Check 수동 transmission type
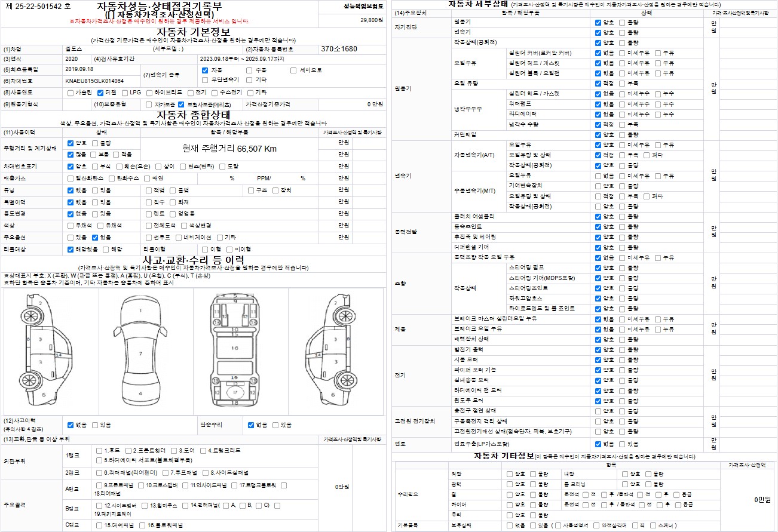778x532 pixels. (249, 70)
